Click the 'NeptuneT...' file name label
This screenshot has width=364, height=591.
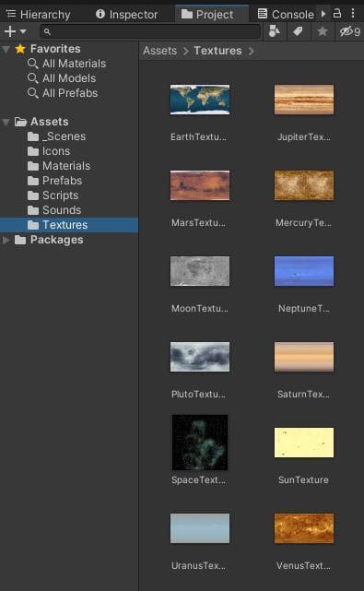304,308
